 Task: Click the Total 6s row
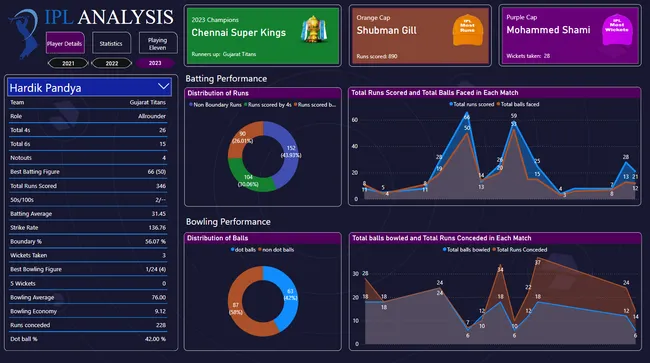click(x=88, y=144)
